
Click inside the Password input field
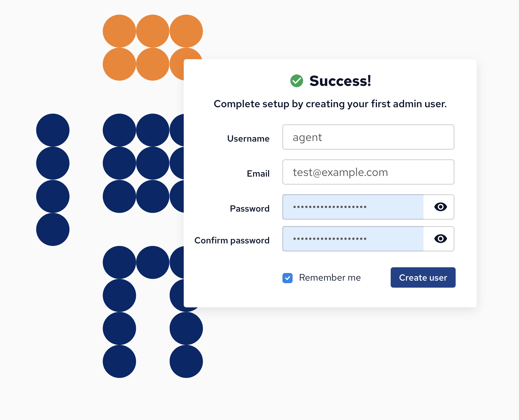[353, 207]
